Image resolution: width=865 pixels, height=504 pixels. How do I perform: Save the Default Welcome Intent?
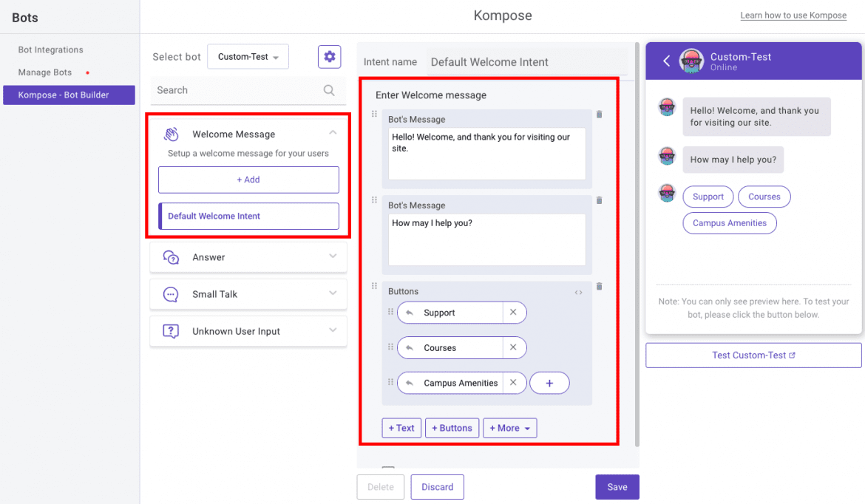click(x=617, y=486)
